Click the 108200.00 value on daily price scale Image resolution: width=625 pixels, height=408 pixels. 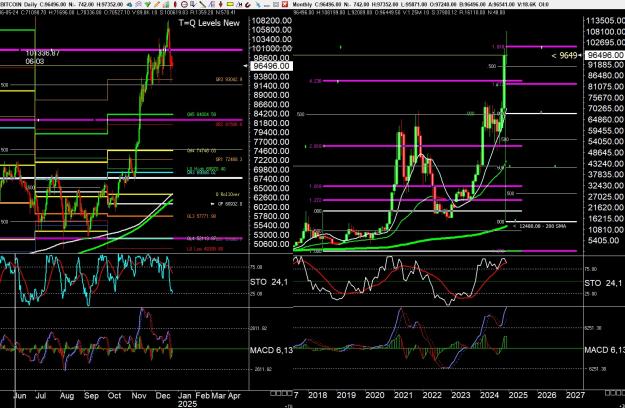[271, 21]
